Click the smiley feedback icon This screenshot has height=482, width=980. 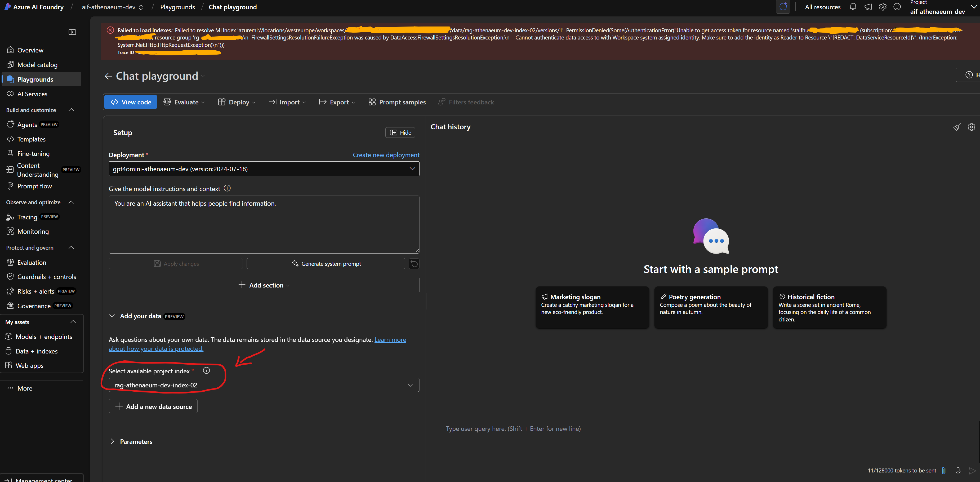(897, 7)
